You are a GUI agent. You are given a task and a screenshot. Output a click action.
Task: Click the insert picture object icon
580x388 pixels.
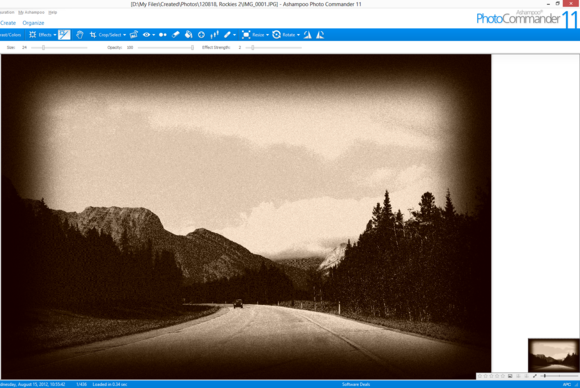point(134,35)
